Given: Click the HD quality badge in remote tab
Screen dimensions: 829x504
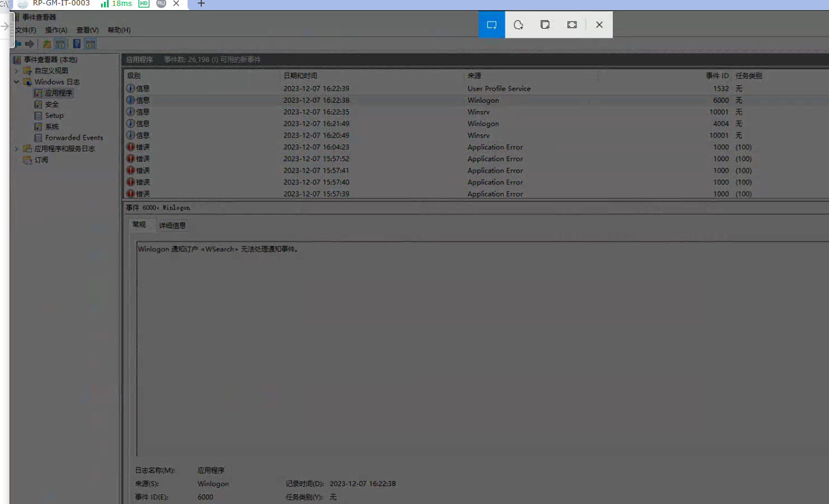Looking at the screenshot, I should [144, 4].
